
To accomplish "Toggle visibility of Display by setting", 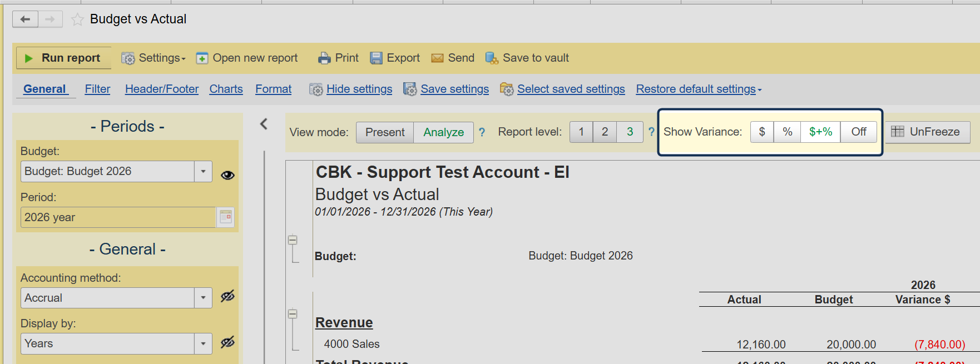I will pyautogui.click(x=227, y=342).
